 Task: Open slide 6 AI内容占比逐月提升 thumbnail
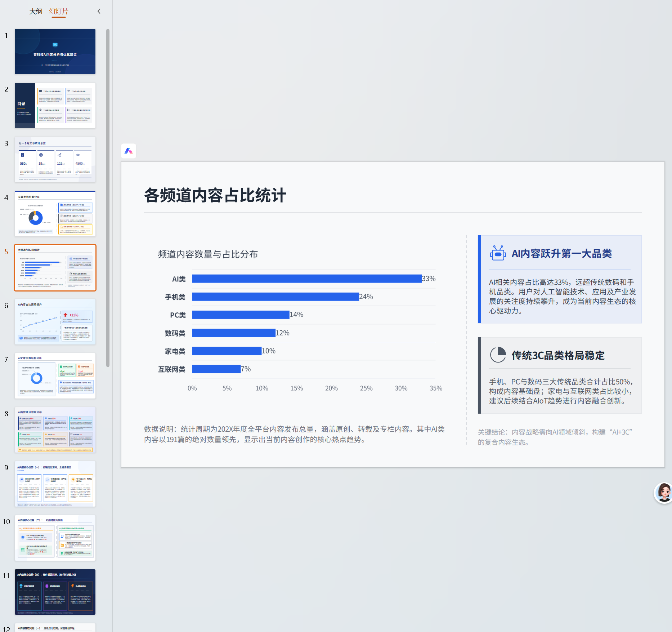click(55, 322)
